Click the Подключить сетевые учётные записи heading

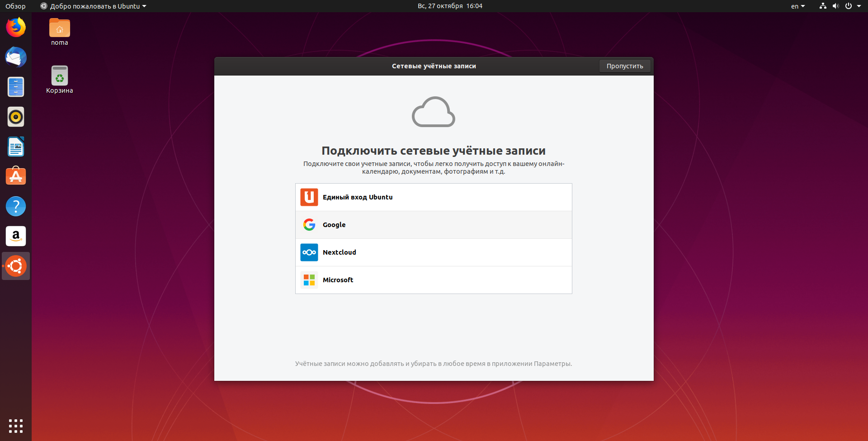click(434, 151)
